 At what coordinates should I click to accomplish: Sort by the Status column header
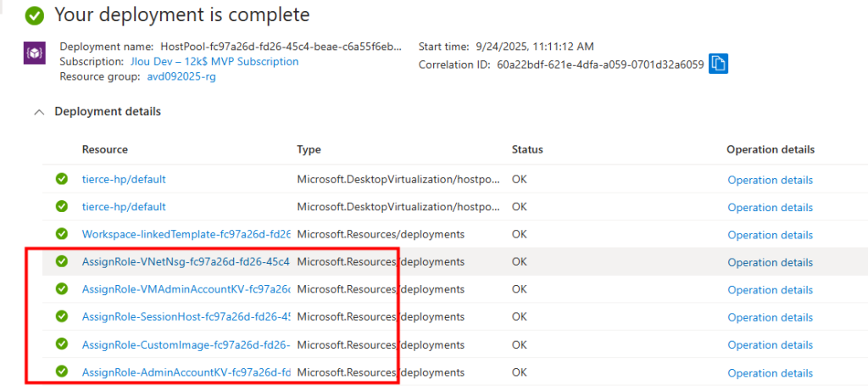(527, 149)
